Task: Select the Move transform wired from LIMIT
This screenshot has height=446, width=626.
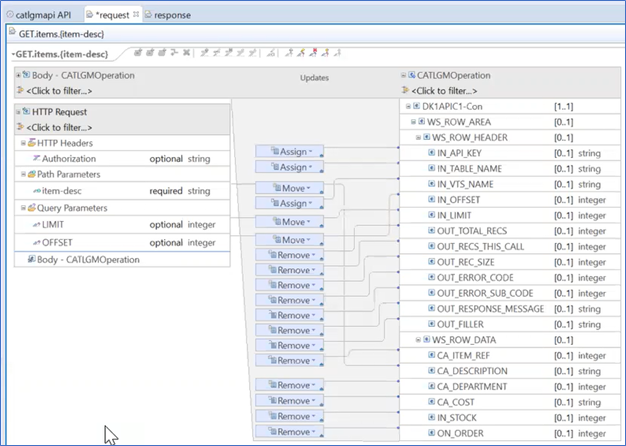Action: tap(289, 222)
